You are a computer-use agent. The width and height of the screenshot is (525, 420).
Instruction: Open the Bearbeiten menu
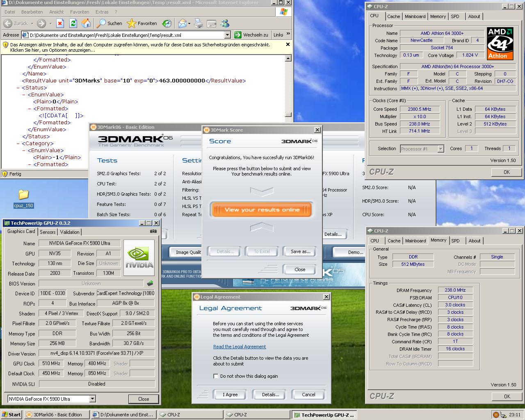(32, 12)
